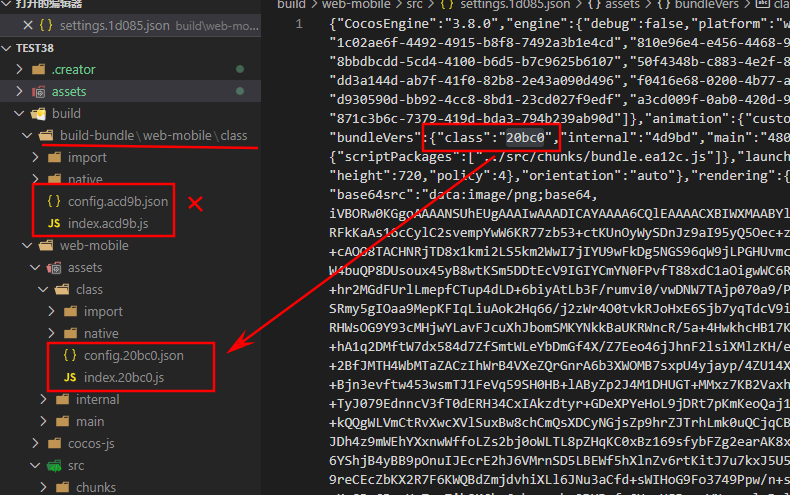
Task: Click web-mobile in the breadcrumb path
Action: 356,5
